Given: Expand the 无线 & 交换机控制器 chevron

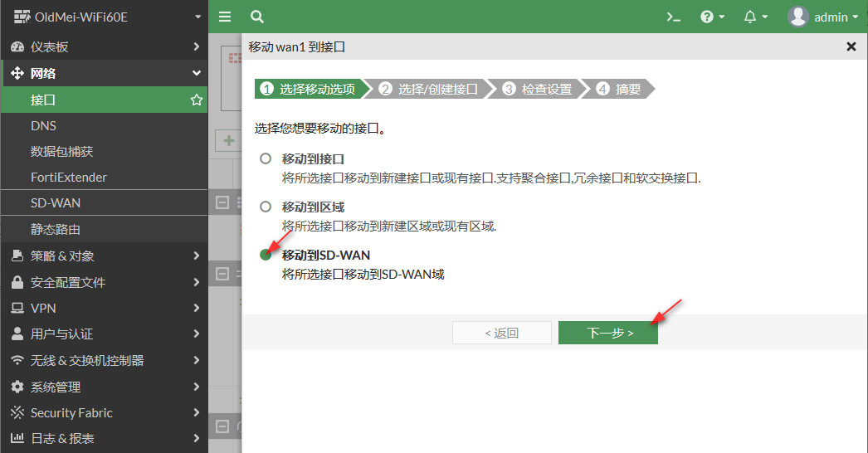Looking at the screenshot, I should point(196,360).
